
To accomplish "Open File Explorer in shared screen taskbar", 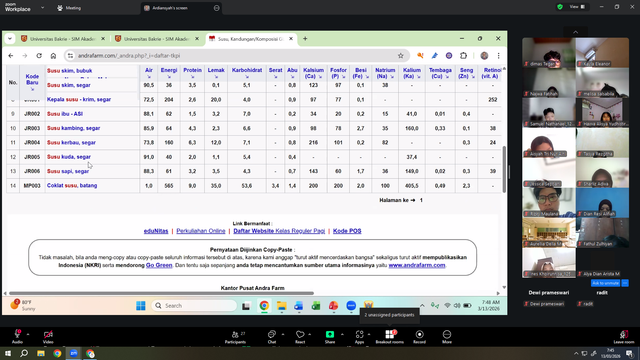I will (x=282, y=306).
